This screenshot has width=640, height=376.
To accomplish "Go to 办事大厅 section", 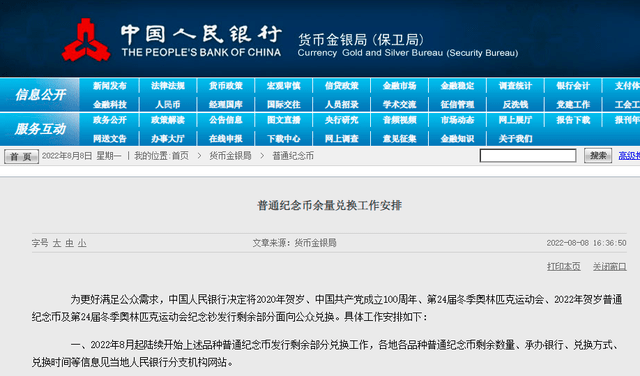I will point(168,139).
